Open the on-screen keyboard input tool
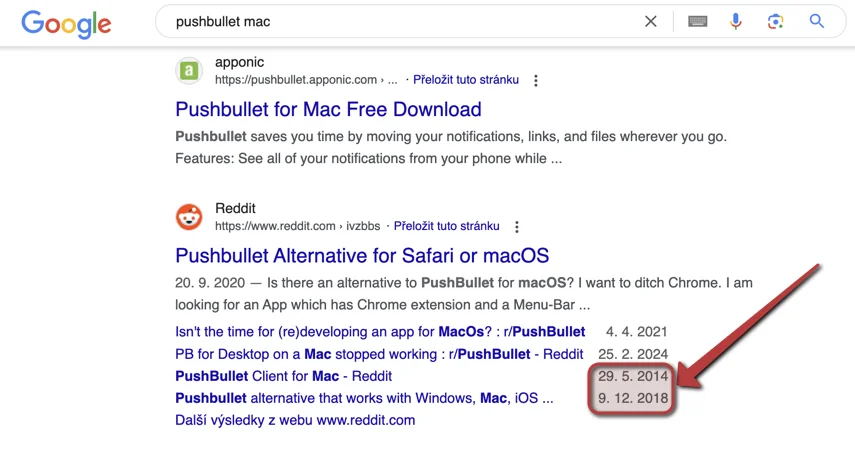This screenshot has height=467, width=855. tap(697, 21)
